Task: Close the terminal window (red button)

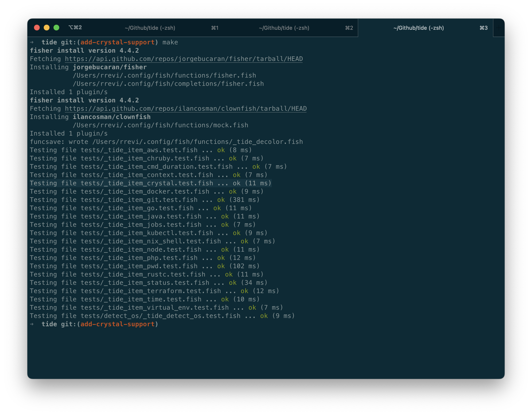Action: point(37,28)
